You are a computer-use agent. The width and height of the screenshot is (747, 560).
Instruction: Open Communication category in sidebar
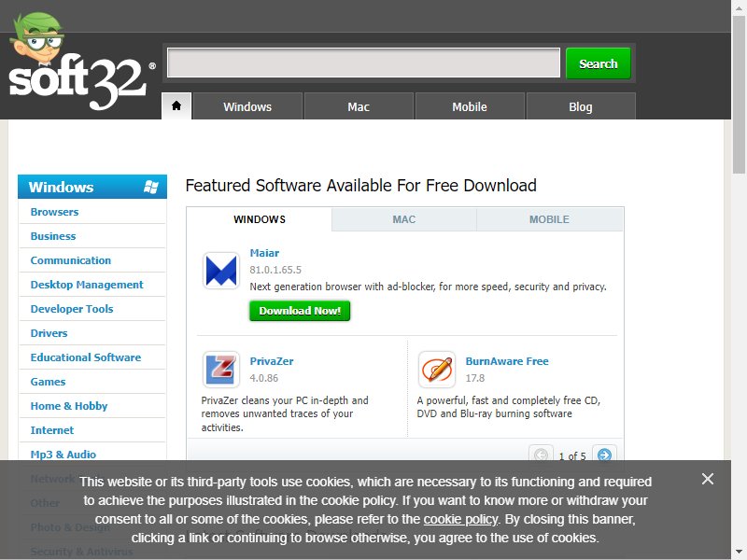point(71,260)
